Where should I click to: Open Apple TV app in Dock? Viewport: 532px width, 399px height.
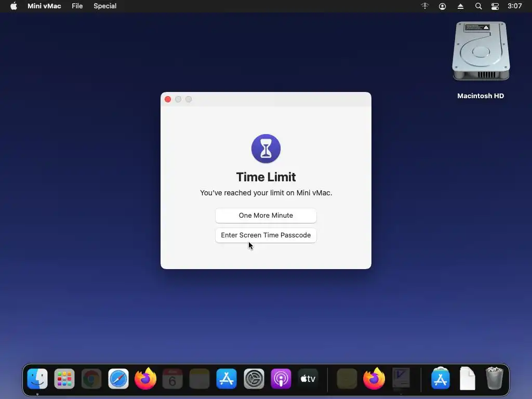click(x=308, y=379)
